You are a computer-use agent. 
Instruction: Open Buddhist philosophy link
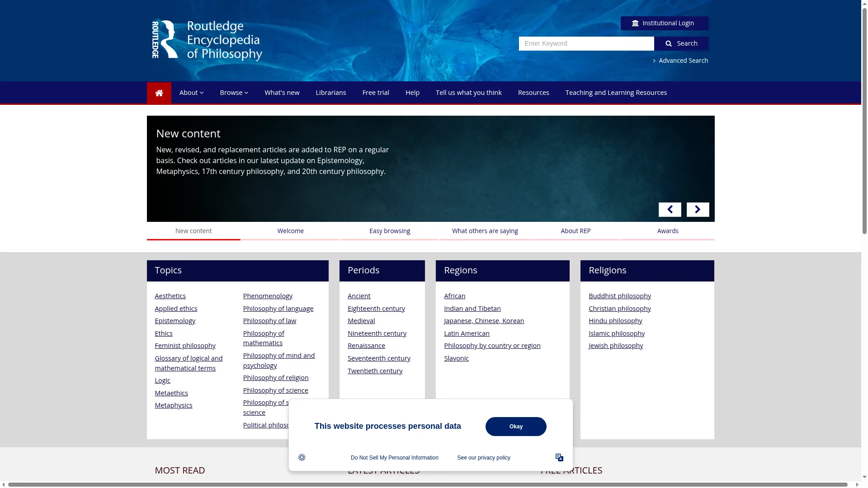click(x=620, y=296)
